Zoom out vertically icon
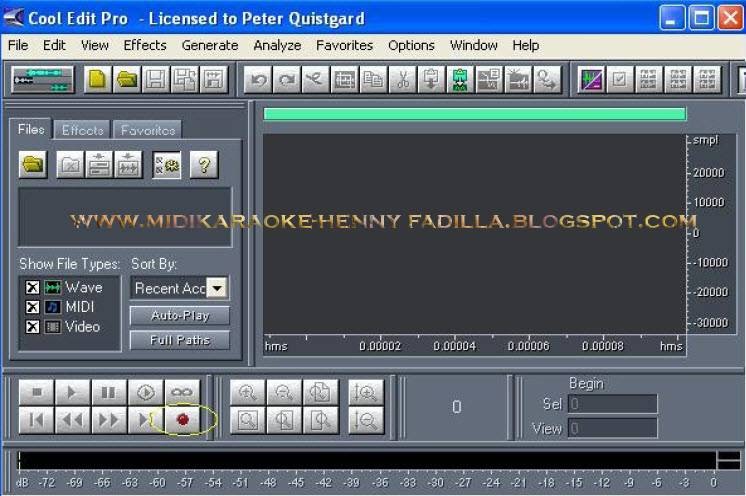 coord(365,420)
